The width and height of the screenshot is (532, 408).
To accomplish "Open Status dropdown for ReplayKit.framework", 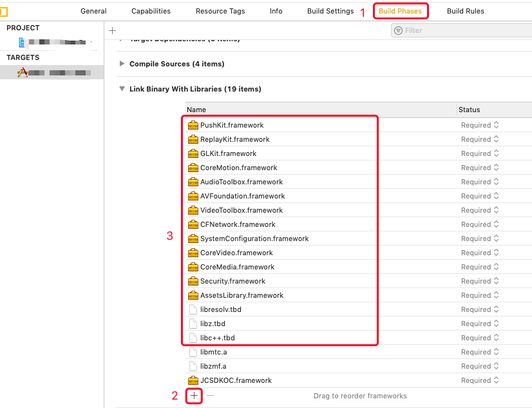I will (x=480, y=139).
